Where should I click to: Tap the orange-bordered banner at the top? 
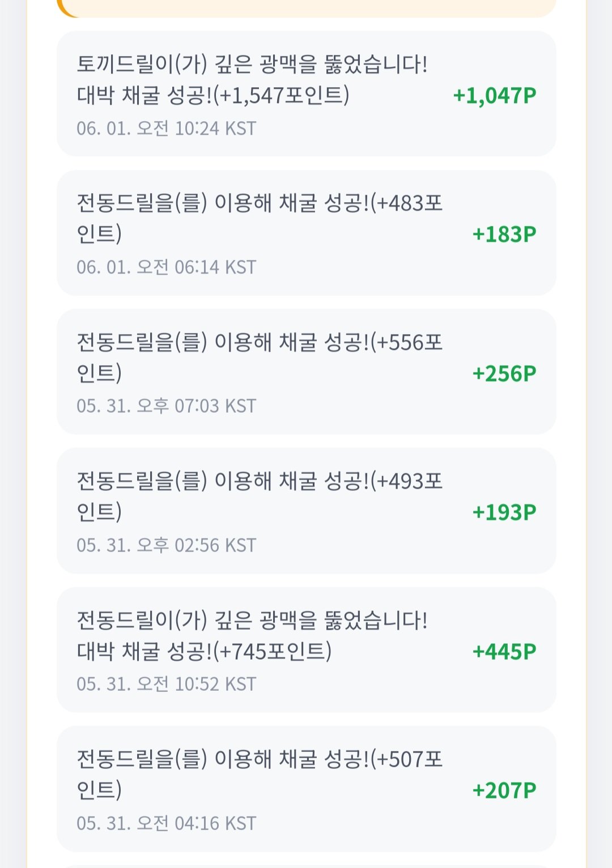[306, 8]
